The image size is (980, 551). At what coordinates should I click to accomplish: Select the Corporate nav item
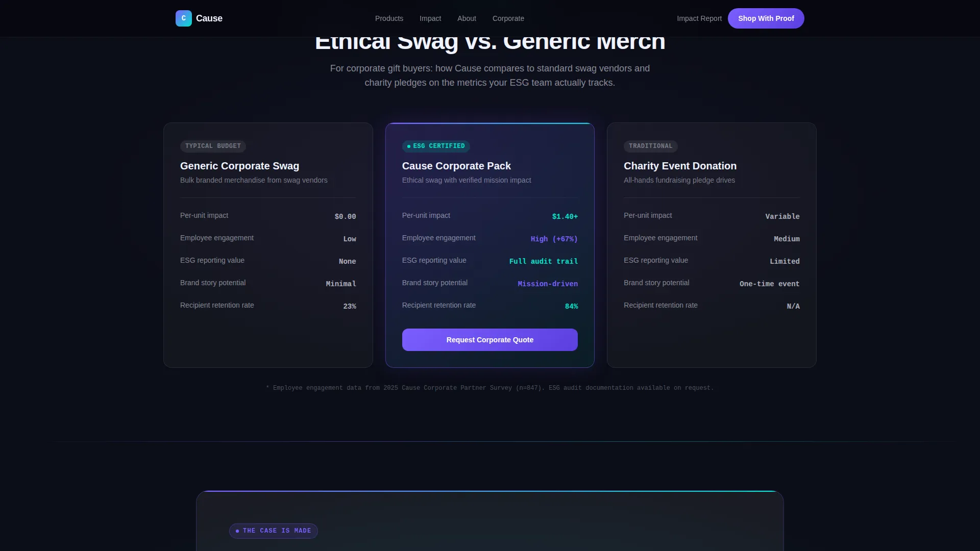tap(508, 18)
